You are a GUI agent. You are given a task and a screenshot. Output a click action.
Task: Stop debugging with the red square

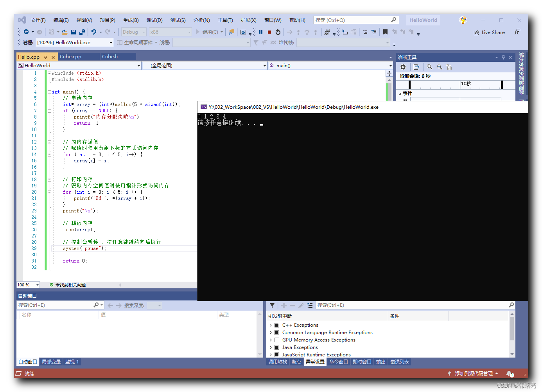point(269,32)
